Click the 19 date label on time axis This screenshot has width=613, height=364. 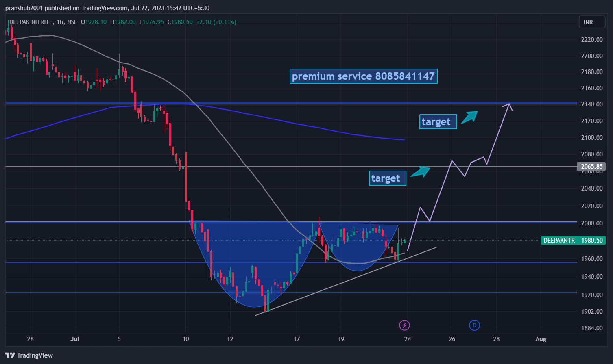click(341, 339)
